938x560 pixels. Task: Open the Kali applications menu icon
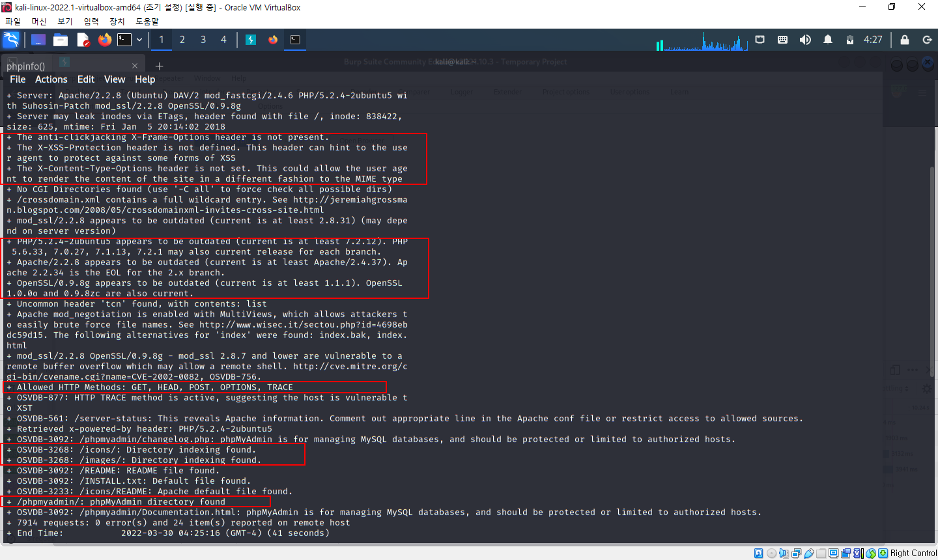tap(11, 40)
